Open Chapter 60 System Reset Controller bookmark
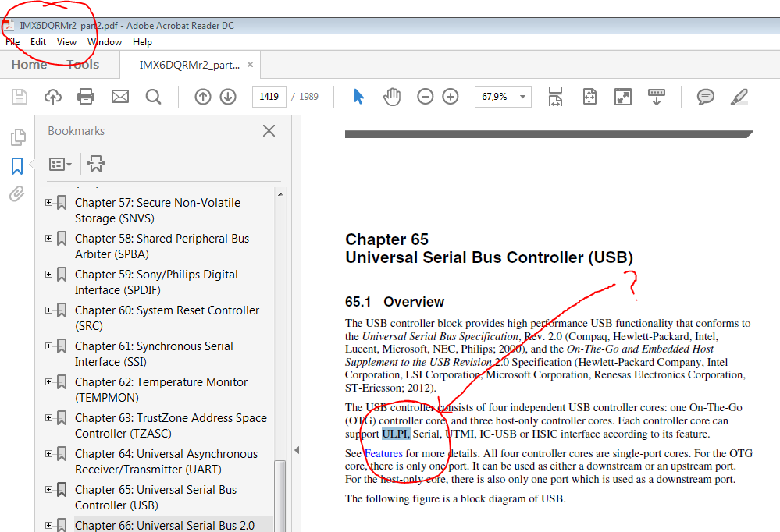The width and height of the screenshot is (780, 532). tap(167, 317)
